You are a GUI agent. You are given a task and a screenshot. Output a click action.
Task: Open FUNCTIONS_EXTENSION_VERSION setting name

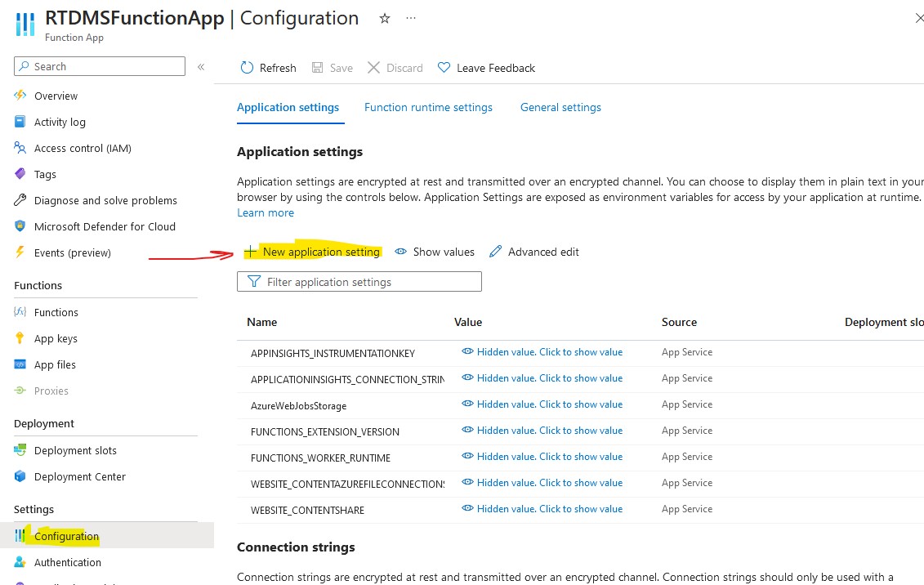[324, 432]
